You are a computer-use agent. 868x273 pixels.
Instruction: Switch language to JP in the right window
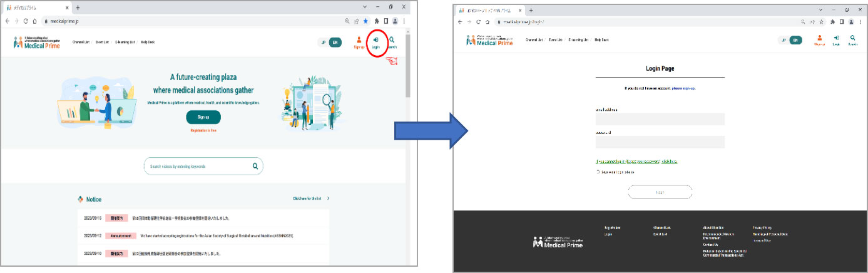[783, 40]
